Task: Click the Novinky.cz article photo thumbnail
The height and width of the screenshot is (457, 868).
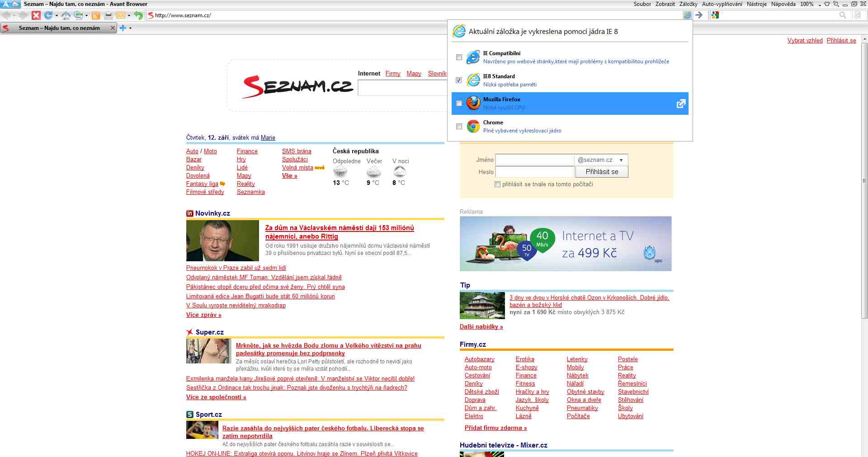Action: tap(222, 240)
